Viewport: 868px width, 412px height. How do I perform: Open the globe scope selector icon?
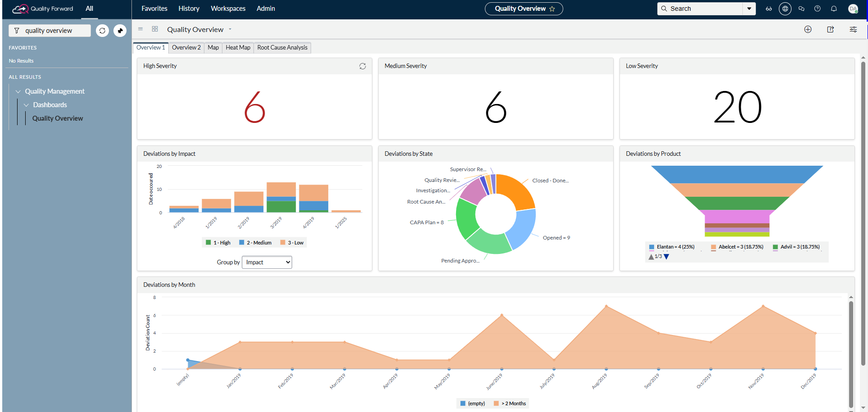pos(785,9)
